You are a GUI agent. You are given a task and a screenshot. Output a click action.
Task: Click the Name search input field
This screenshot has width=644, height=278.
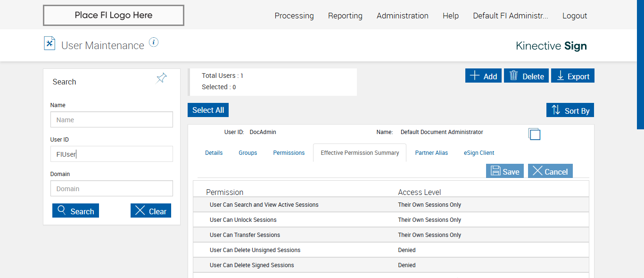tap(112, 120)
